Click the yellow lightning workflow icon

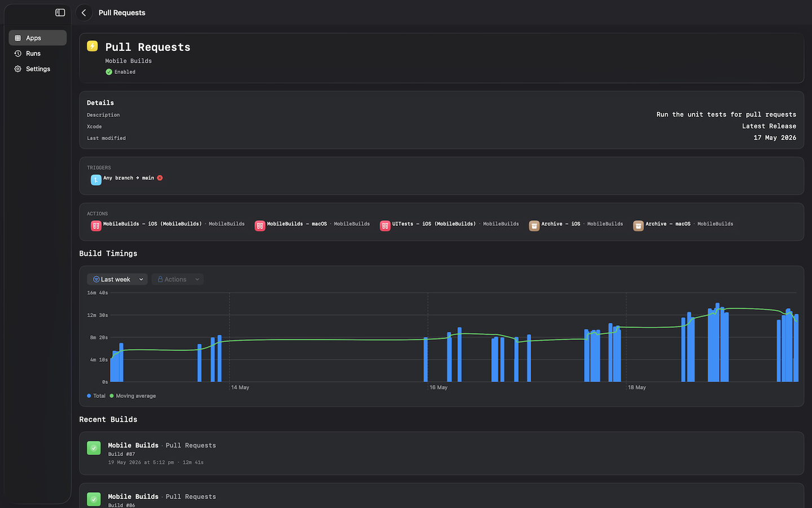92,46
